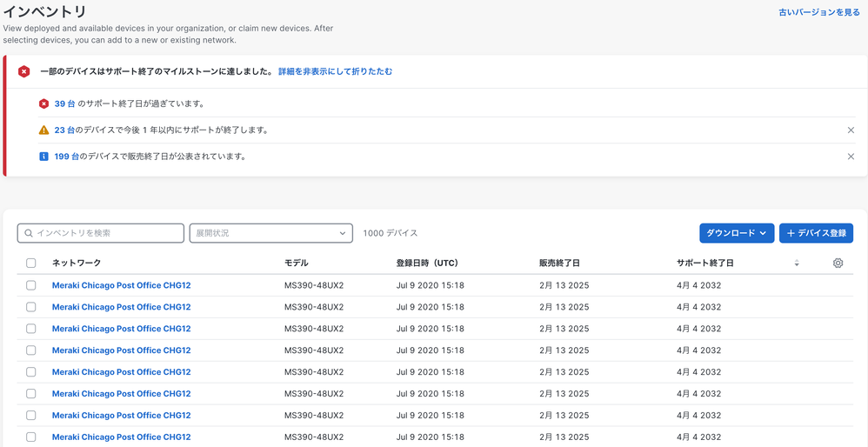This screenshot has width=868, height=447.
Task: Click the sort arrows icon beside サポート終了日
Action: [x=797, y=263]
